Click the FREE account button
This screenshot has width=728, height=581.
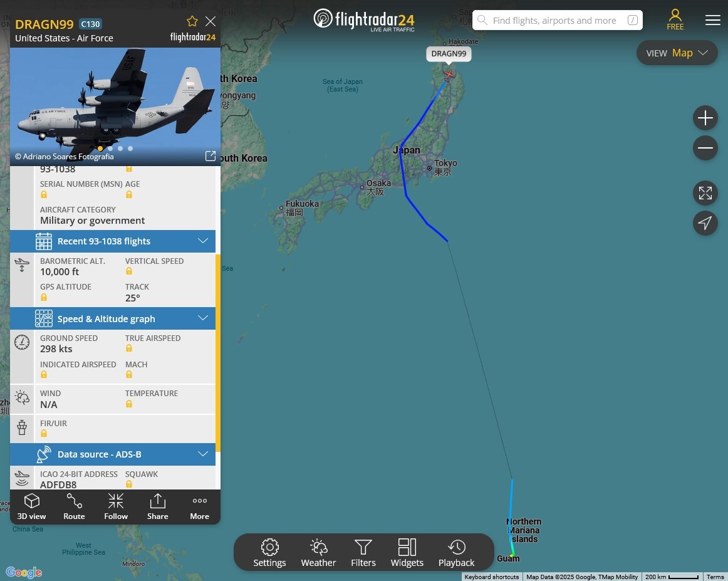click(675, 20)
